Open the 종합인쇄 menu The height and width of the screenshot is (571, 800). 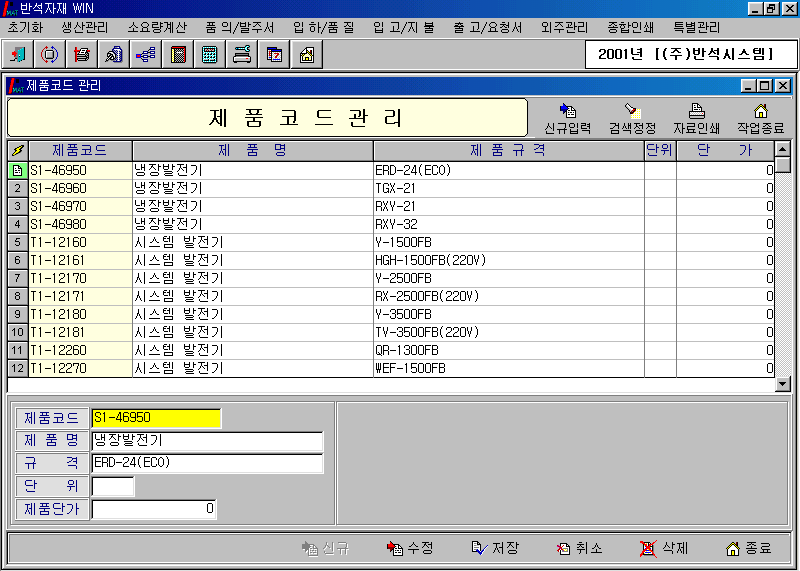(x=630, y=26)
